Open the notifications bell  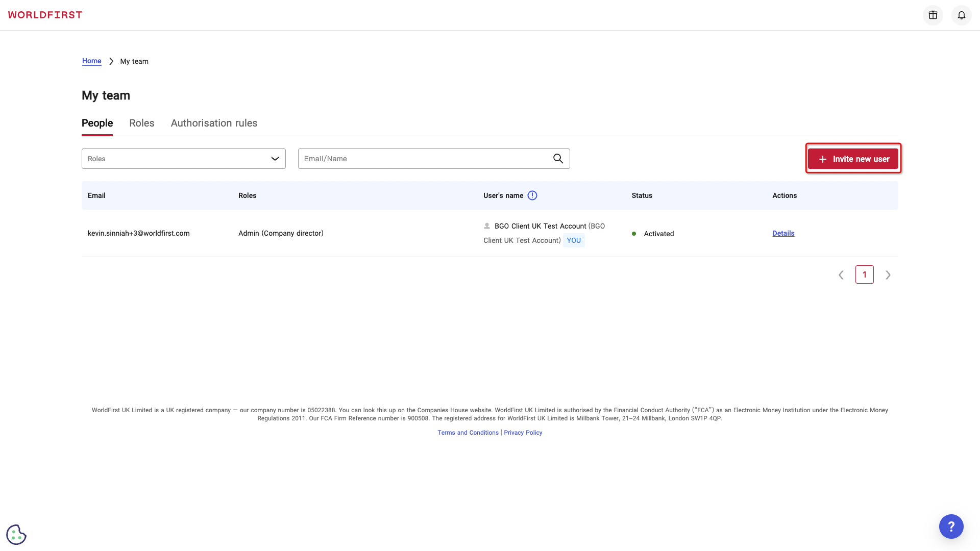pyautogui.click(x=962, y=15)
